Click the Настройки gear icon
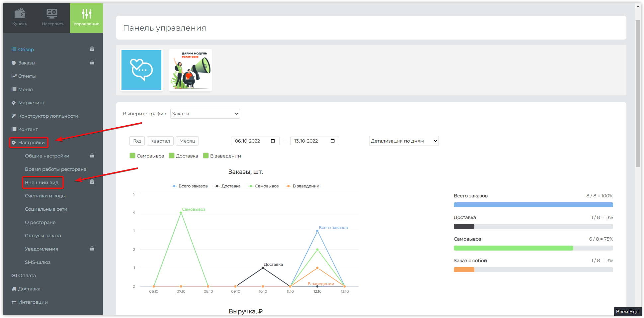The width and height of the screenshot is (644, 318). coord(14,143)
